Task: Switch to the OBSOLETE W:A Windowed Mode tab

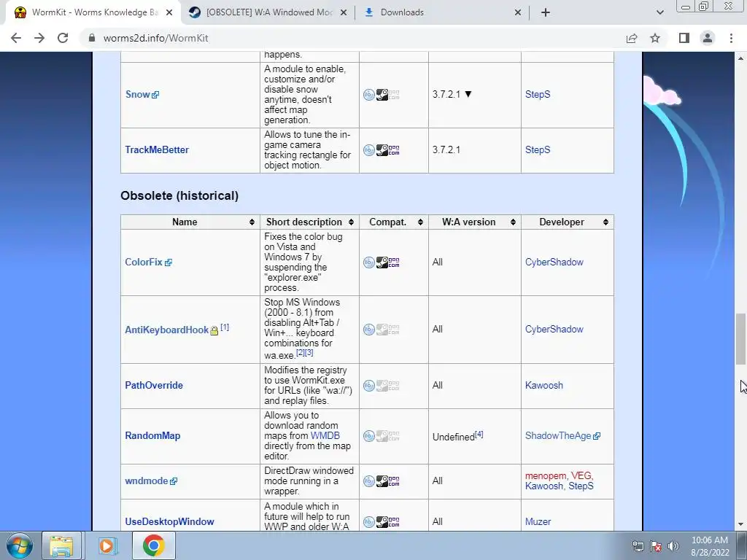Action: point(269,12)
